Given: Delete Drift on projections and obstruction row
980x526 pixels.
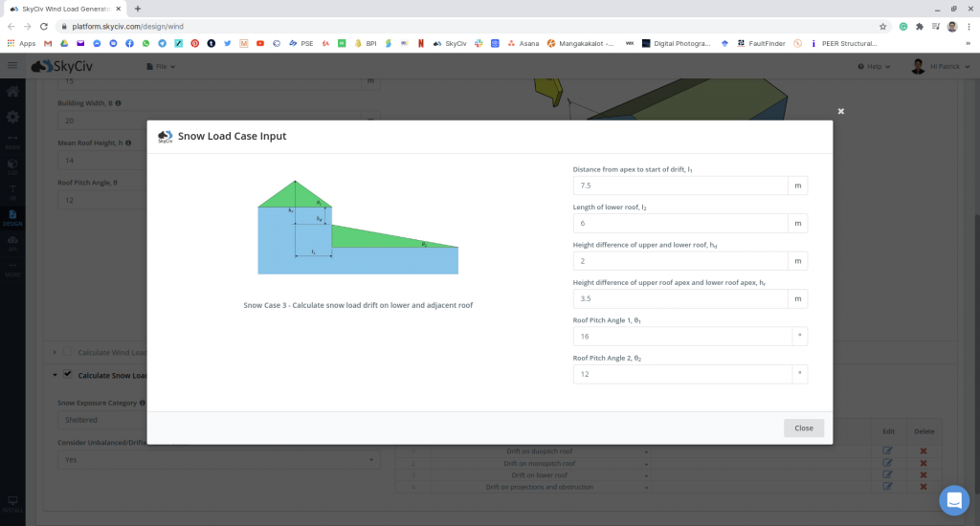Looking at the screenshot, I should pos(924,487).
